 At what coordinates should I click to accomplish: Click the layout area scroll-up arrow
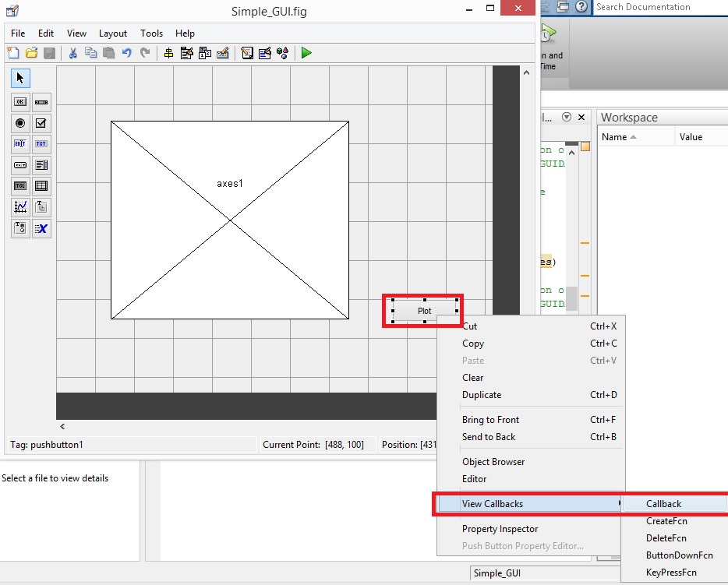point(526,72)
